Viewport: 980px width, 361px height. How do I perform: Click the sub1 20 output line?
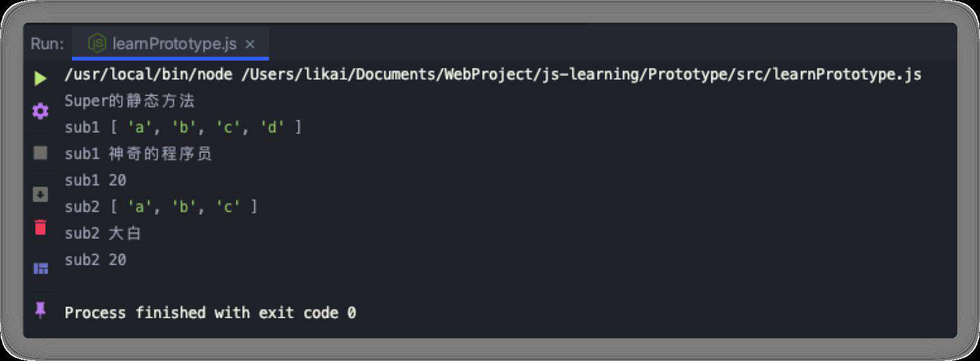coord(95,180)
